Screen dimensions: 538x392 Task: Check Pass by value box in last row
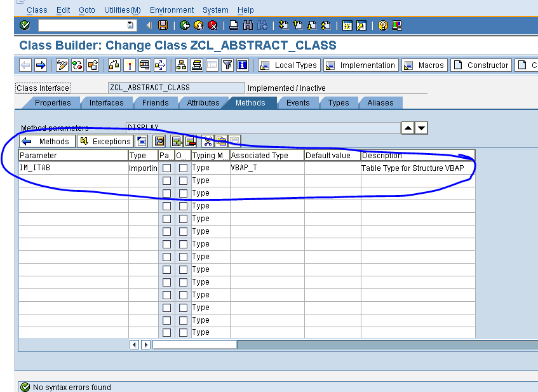167,332
